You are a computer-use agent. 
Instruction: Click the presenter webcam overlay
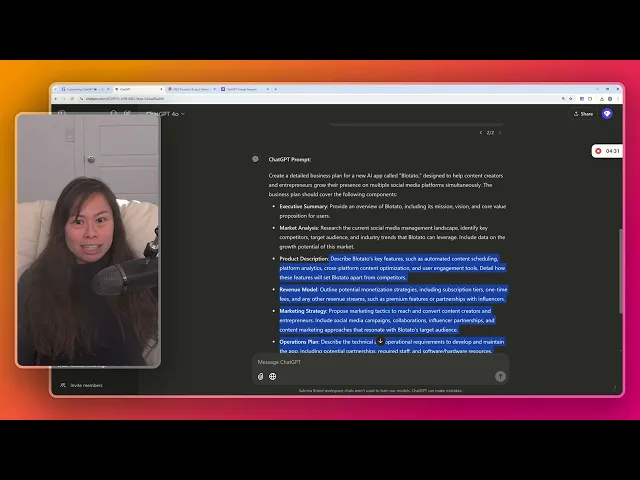pos(88,240)
